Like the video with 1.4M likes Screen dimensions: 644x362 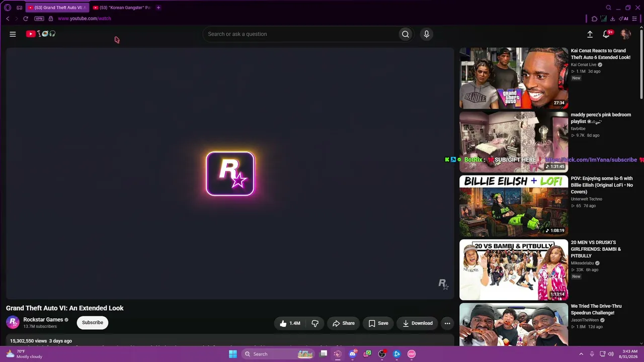pos(290,323)
